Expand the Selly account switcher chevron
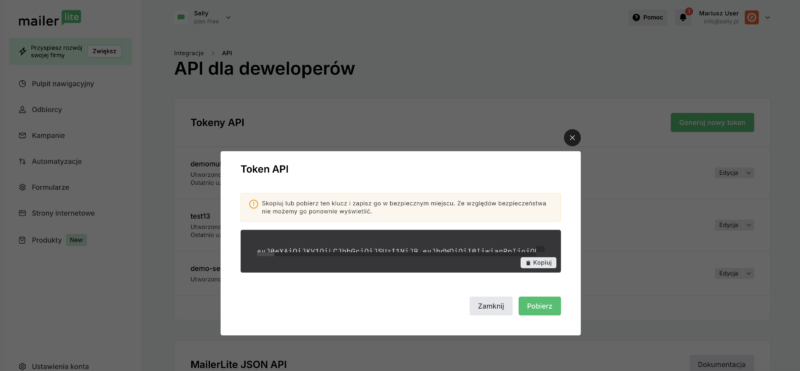This screenshot has height=371, width=800. click(228, 17)
